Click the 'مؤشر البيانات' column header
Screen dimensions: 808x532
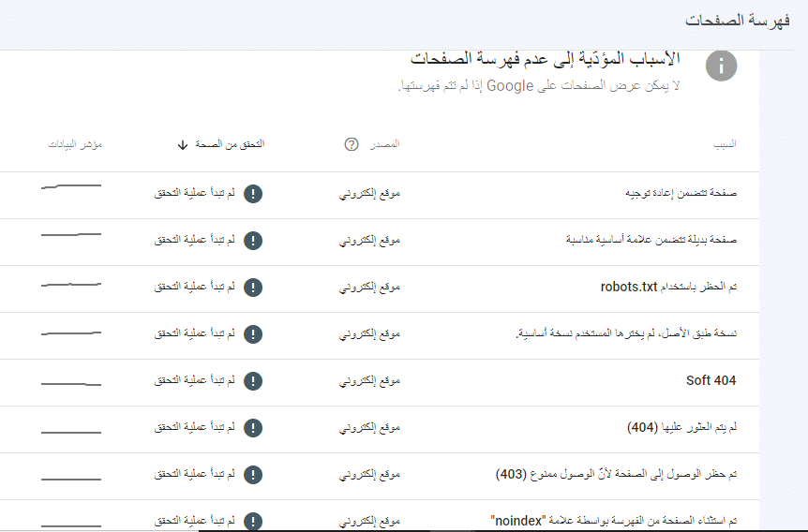(75, 144)
